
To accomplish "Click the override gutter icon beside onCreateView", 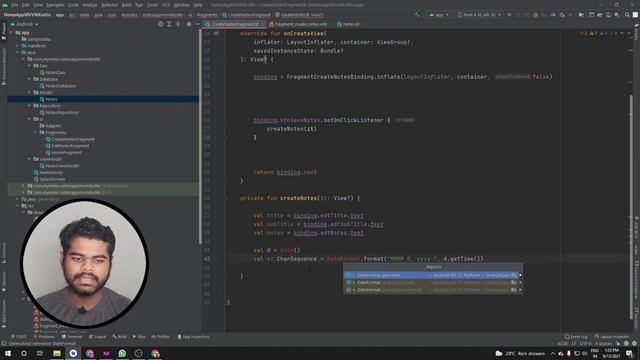I will (x=216, y=33).
